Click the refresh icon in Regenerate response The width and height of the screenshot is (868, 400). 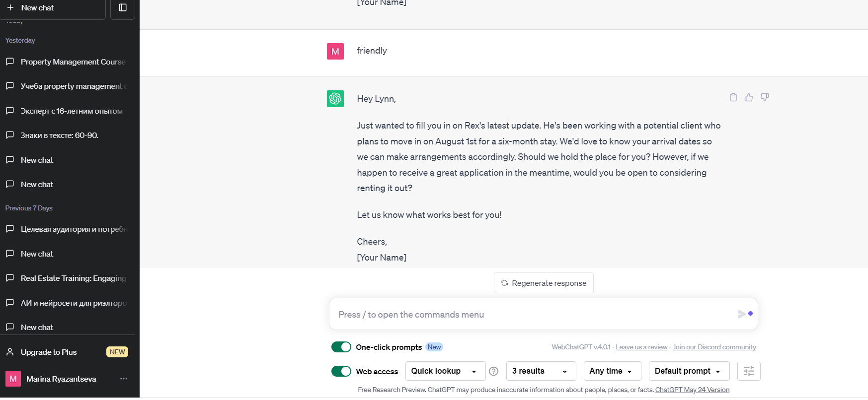(504, 283)
